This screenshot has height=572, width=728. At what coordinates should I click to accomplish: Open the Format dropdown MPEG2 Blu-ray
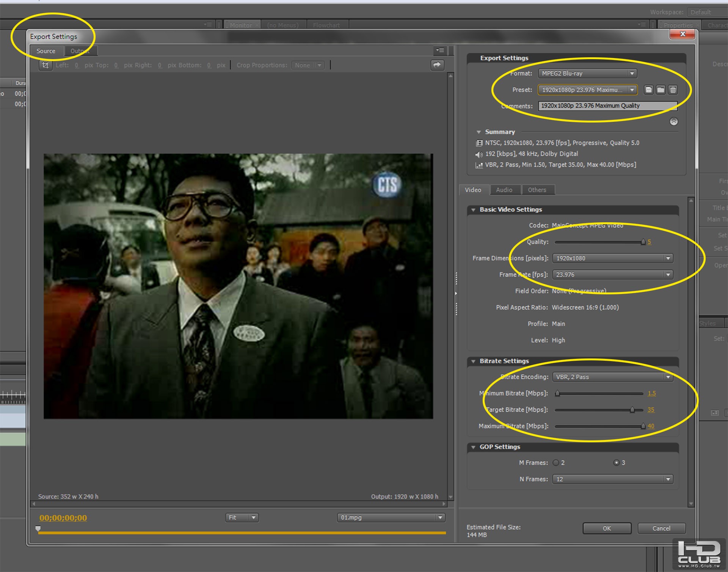[x=587, y=73]
